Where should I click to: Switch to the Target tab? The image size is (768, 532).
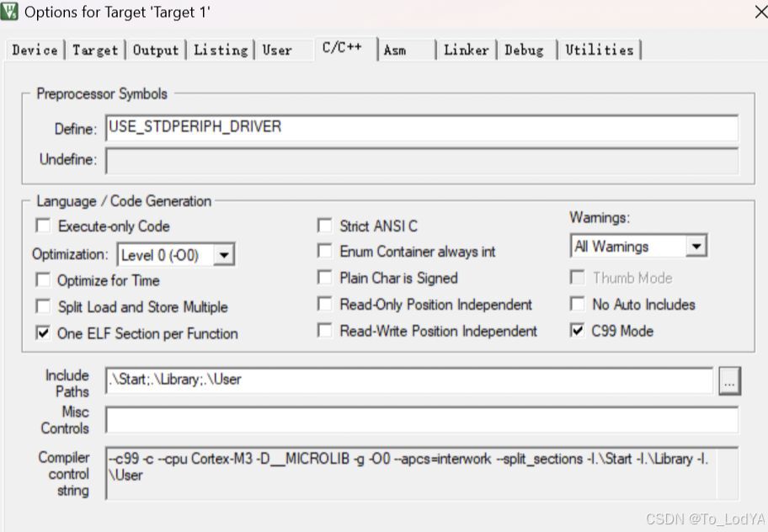(x=95, y=50)
